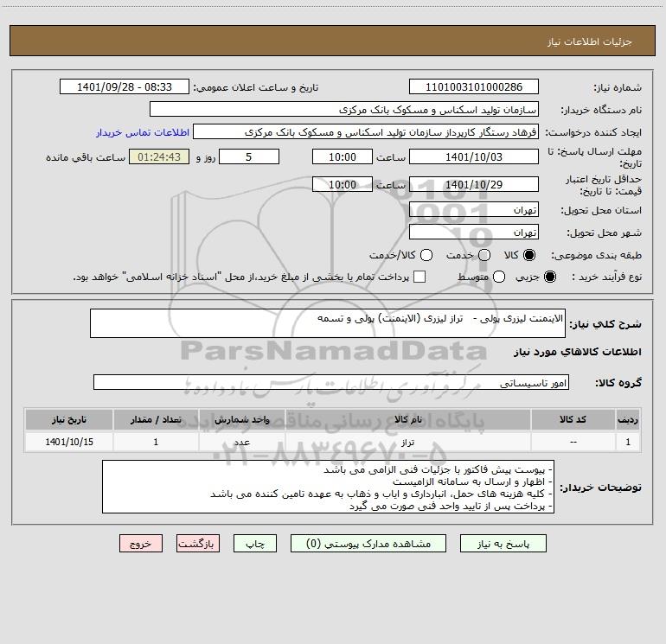Click the واحد شمارش column header

(241, 420)
